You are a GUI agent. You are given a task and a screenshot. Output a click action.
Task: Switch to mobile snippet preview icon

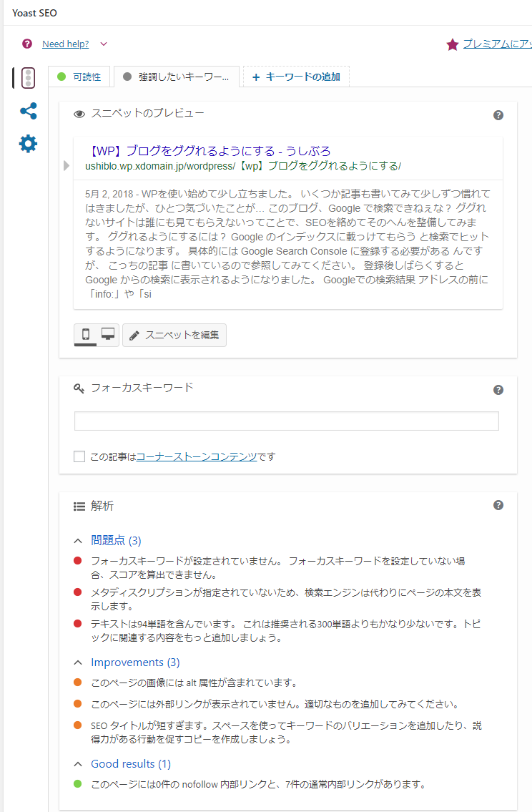tap(86, 334)
